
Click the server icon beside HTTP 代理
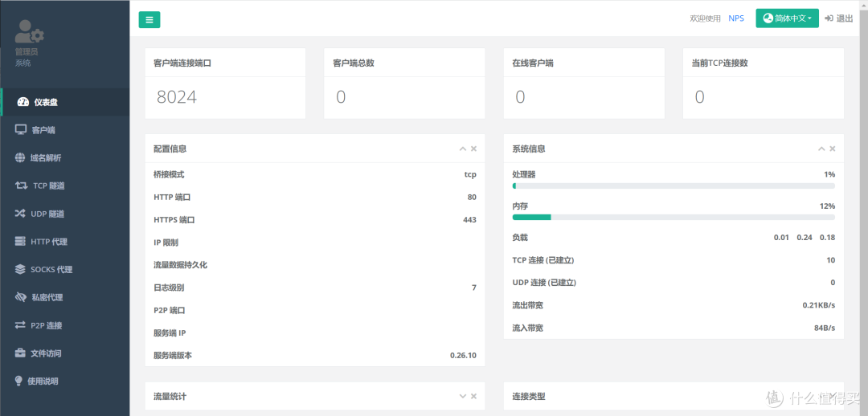tap(20, 241)
